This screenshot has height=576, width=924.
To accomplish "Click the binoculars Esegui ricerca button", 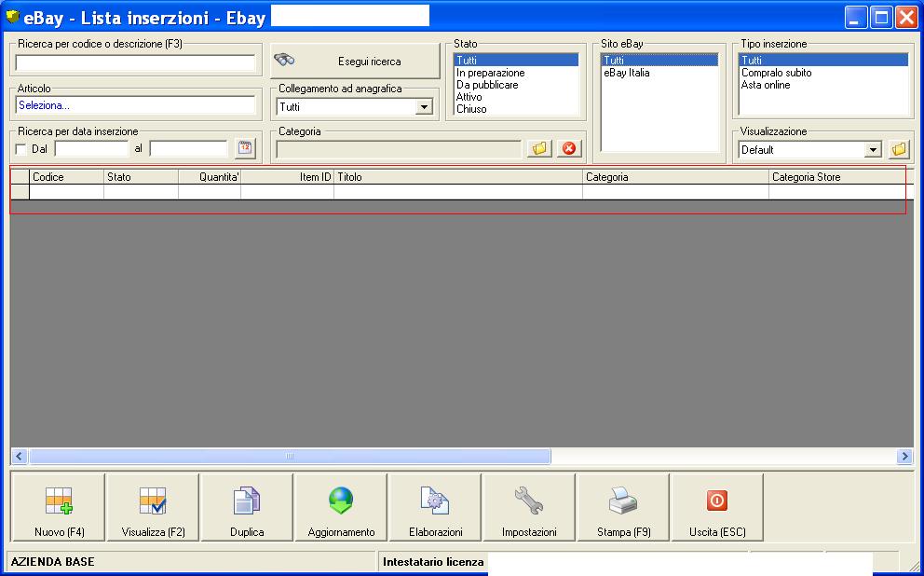I will pos(355,61).
